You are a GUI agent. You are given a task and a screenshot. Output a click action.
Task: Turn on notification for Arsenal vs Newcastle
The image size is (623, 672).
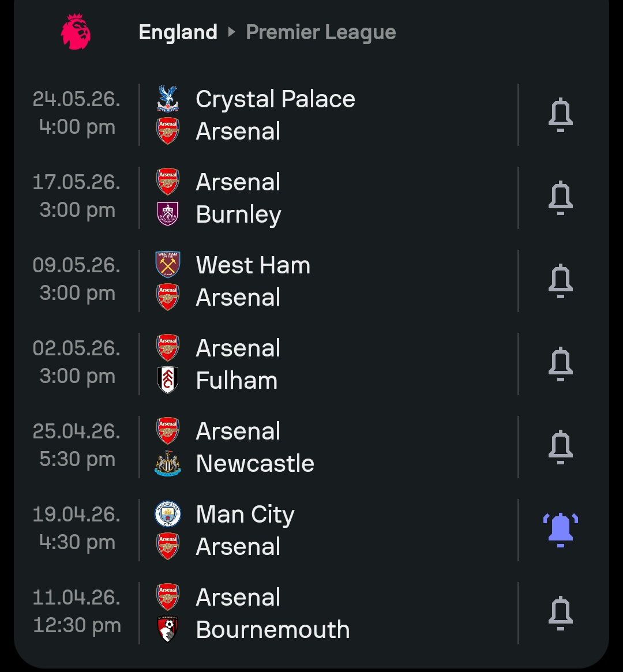pyautogui.click(x=560, y=448)
